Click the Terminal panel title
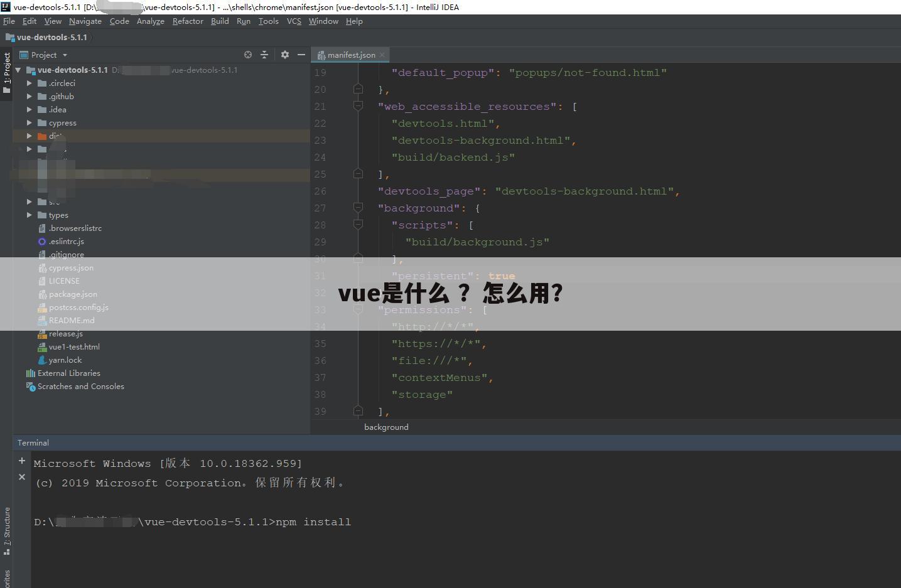The image size is (901, 588). point(33,443)
